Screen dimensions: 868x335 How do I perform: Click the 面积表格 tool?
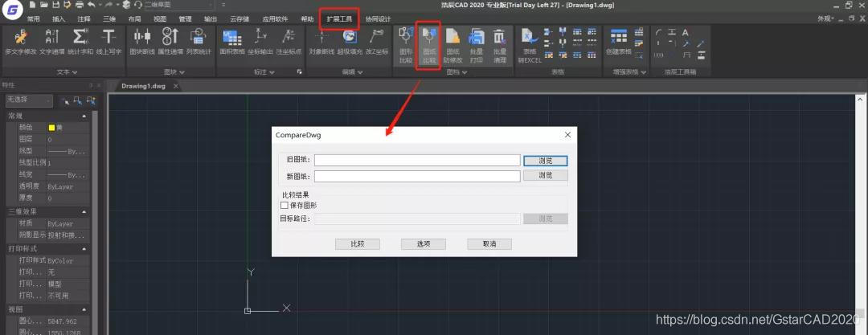tap(232, 42)
